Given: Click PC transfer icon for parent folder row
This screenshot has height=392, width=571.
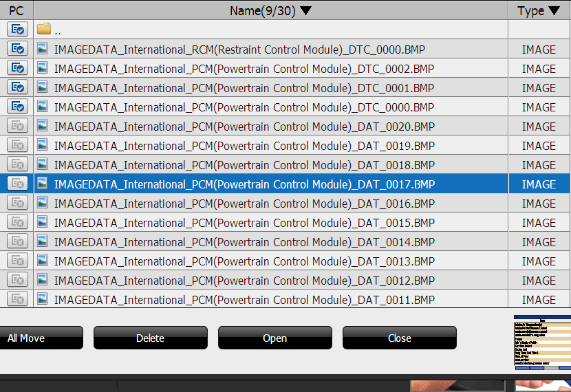Looking at the screenshot, I should pyautogui.click(x=17, y=29).
